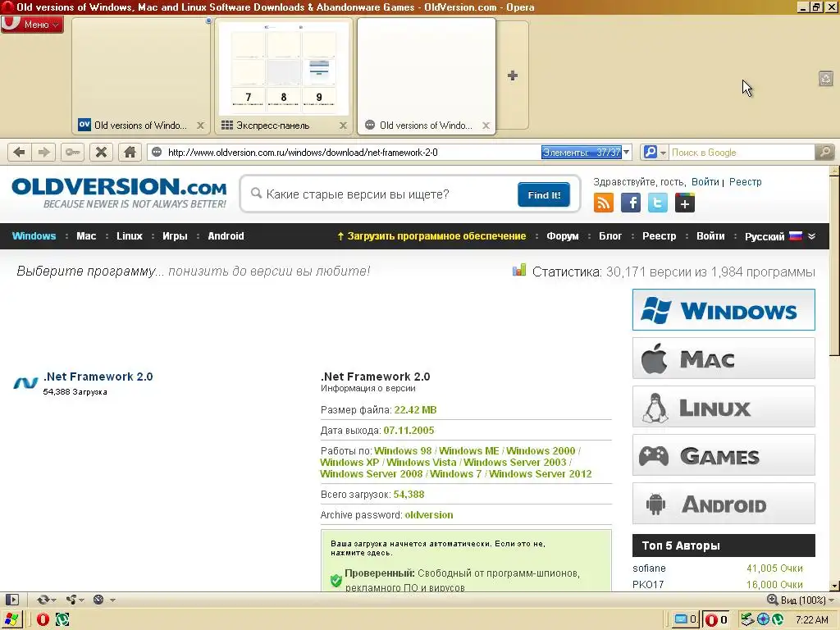Open the address bar history dropdown
The height and width of the screenshot is (630, 840).
coord(626,153)
